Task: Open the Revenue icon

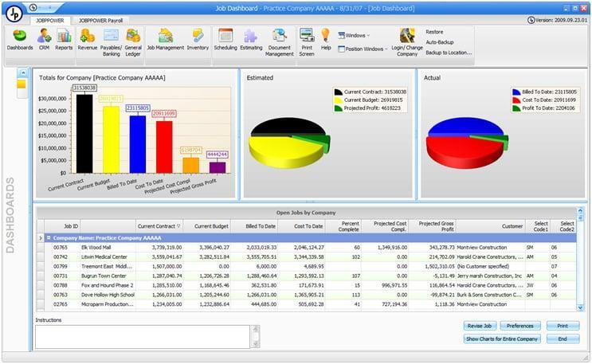Action: 87,39
